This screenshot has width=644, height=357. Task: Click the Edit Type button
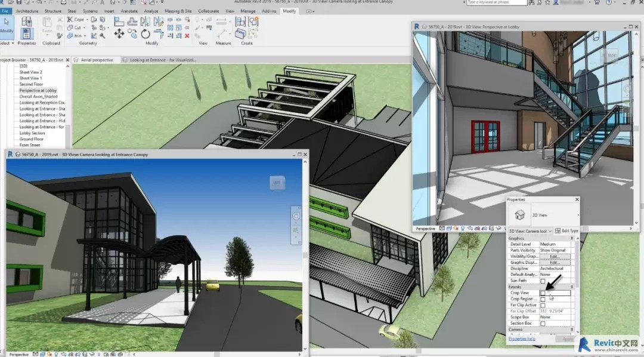(566, 231)
